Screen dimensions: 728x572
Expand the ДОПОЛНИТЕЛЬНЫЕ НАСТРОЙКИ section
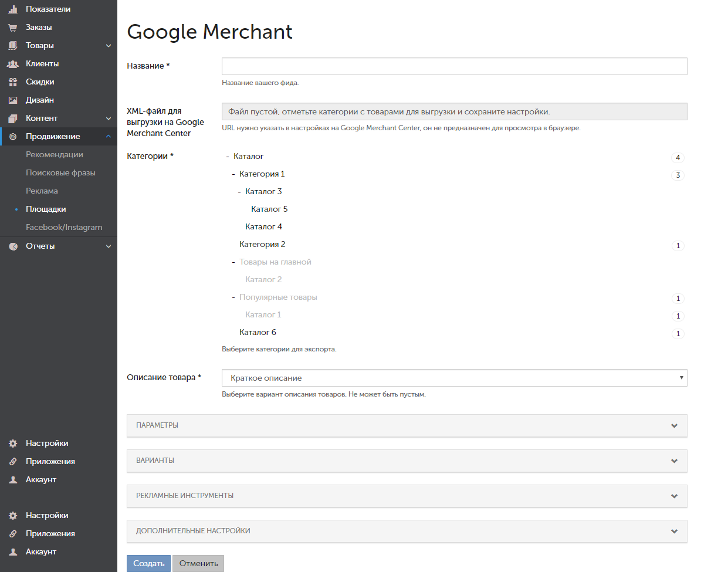click(407, 531)
